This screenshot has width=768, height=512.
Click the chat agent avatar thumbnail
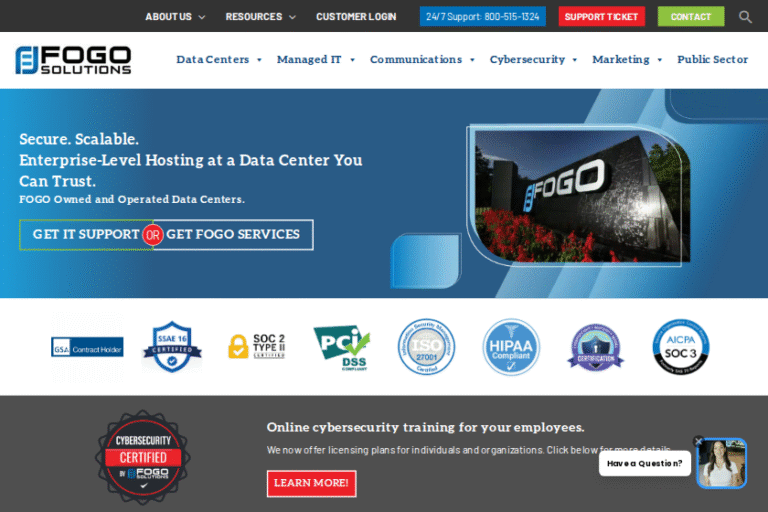722,464
